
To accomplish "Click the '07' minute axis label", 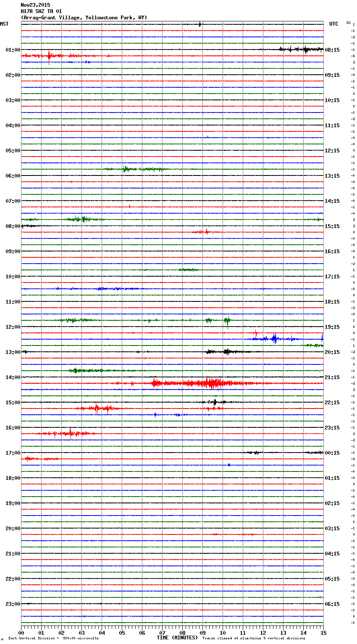I will [x=162, y=632].
